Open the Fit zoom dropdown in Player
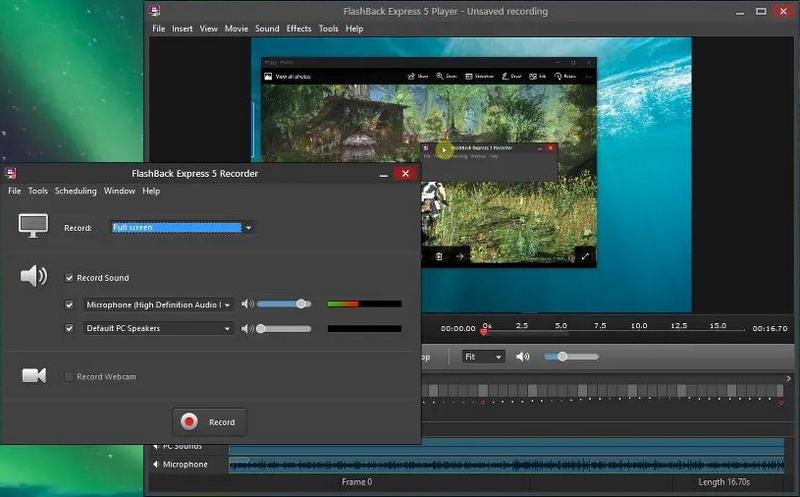Viewport: 800px width, 497px height. [483, 356]
